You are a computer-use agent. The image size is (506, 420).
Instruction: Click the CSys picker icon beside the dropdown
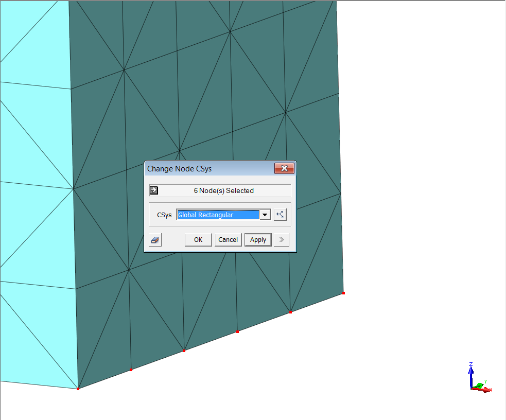click(x=280, y=215)
